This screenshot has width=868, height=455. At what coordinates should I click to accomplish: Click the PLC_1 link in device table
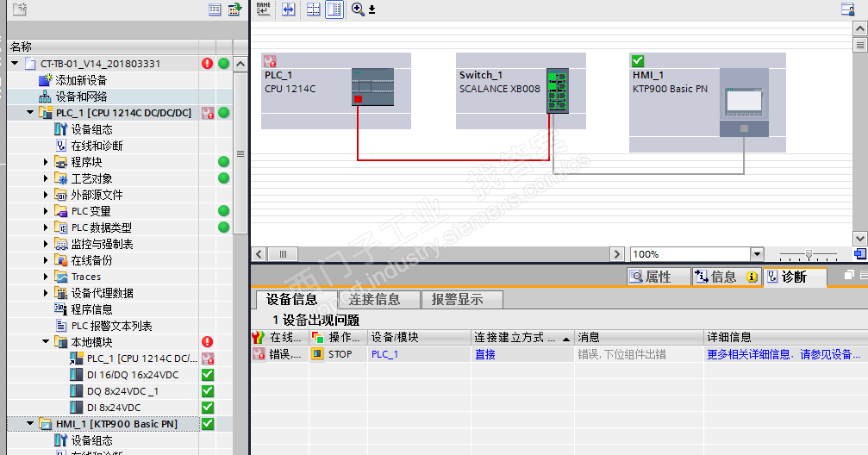[x=384, y=354]
